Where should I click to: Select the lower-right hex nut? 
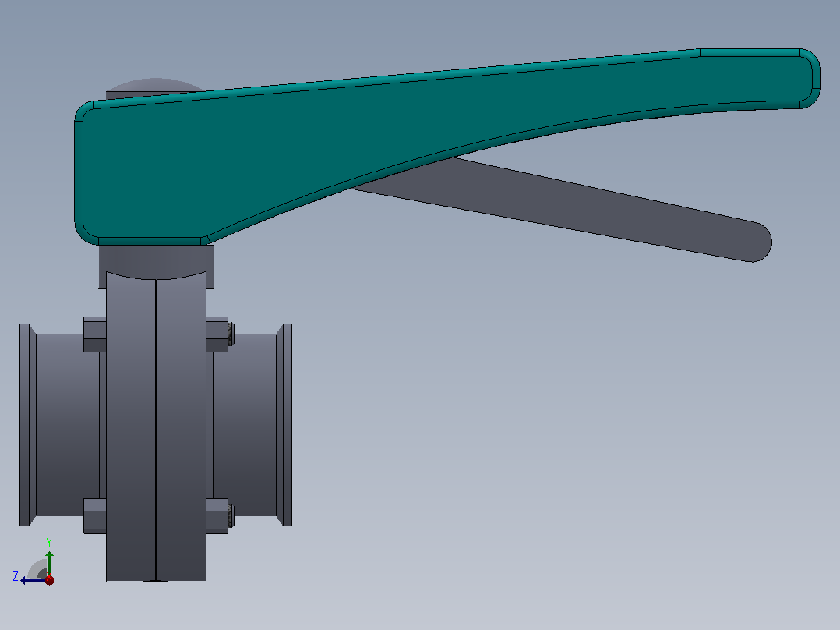tap(217, 516)
